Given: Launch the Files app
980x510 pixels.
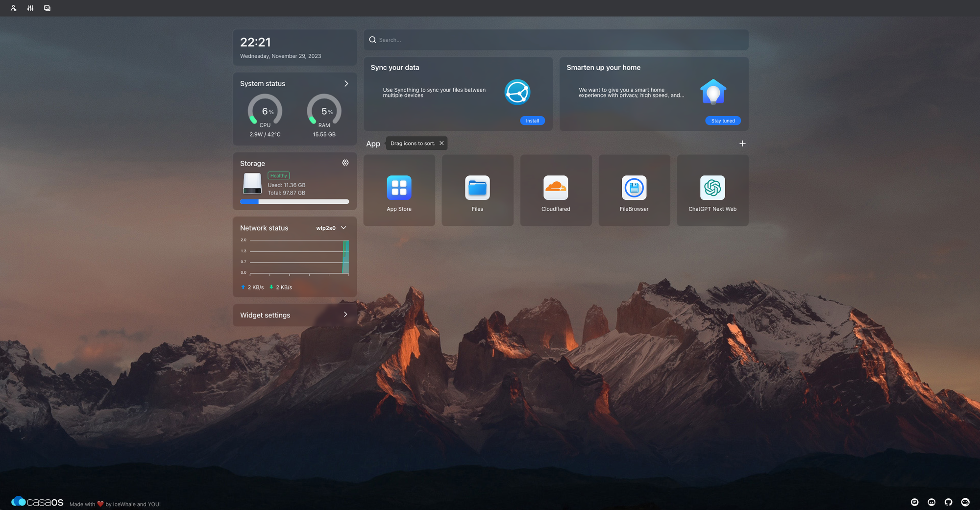Looking at the screenshot, I should (477, 191).
